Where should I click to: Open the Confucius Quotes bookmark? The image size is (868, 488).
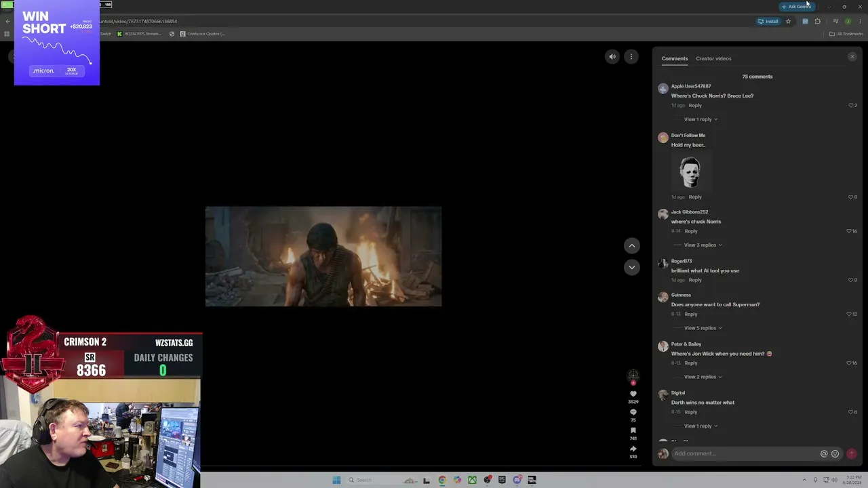tap(202, 34)
